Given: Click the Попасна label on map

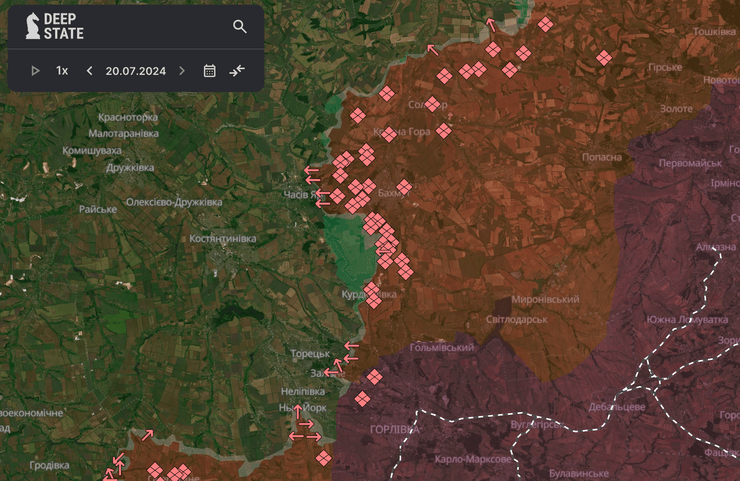Looking at the screenshot, I should pos(602,157).
